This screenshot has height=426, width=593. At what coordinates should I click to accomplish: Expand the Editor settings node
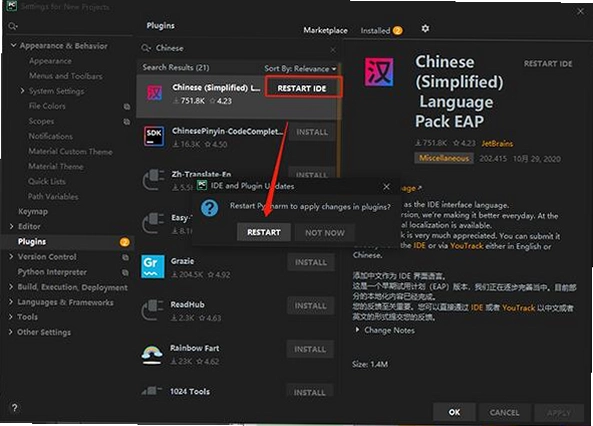[11, 226]
